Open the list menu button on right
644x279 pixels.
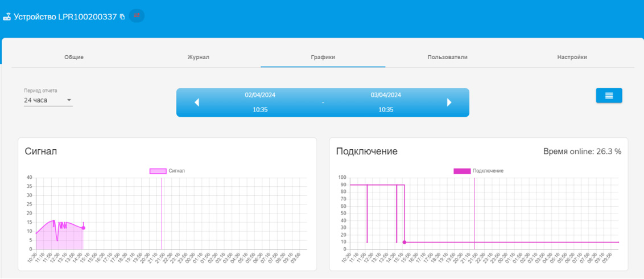[609, 96]
